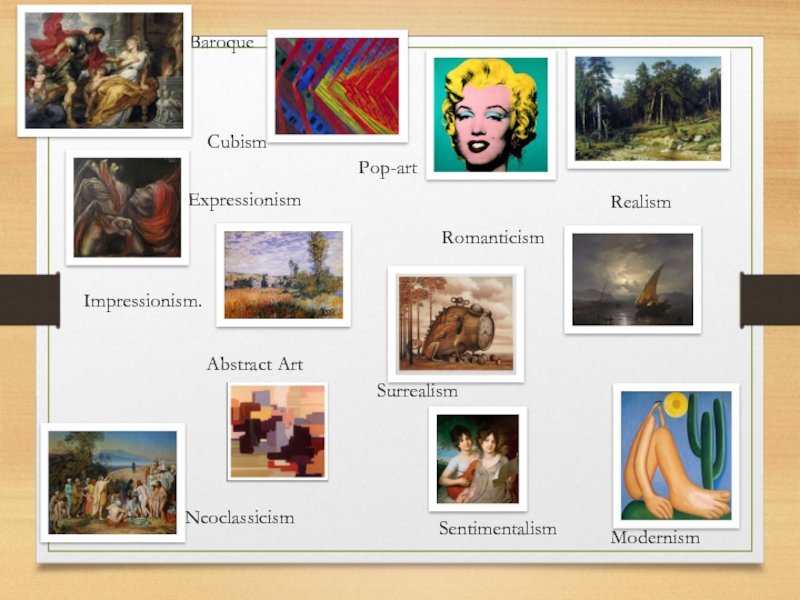Image resolution: width=800 pixels, height=600 pixels.
Task: Click the 'Realism' label
Action: pos(641,202)
